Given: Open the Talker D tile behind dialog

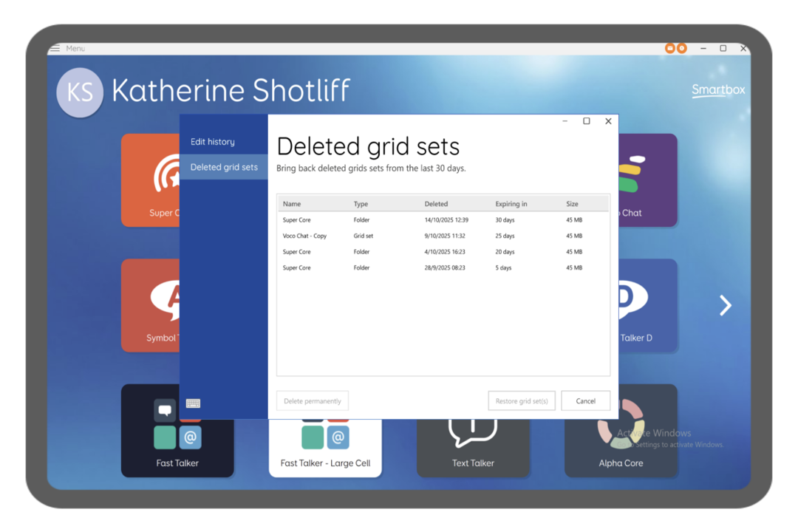Looking at the screenshot, I should (648, 305).
